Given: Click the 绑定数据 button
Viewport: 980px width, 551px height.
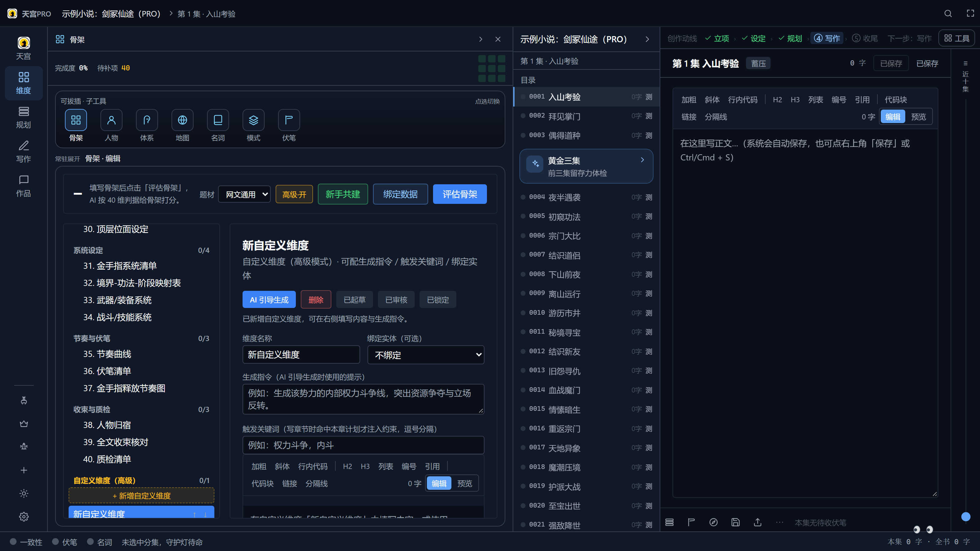Looking at the screenshot, I should pyautogui.click(x=400, y=194).
